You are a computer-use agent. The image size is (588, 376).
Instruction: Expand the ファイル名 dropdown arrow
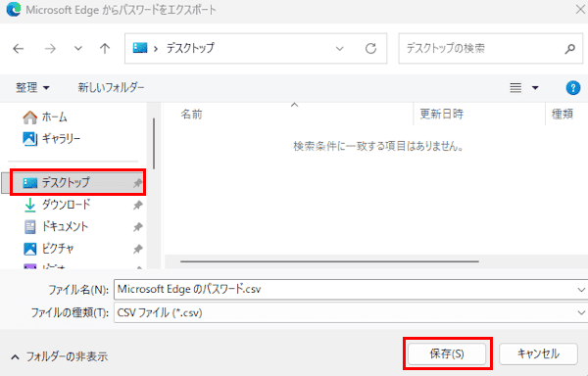click(x=581, y=290)
